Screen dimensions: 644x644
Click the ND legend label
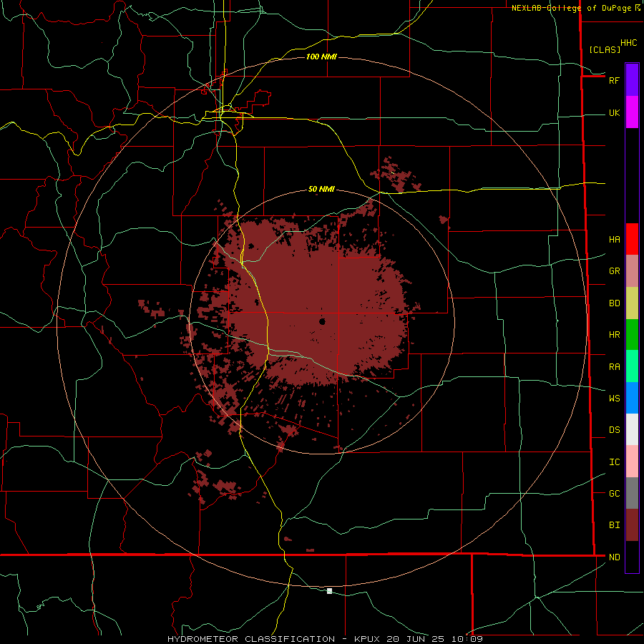point(614,557)
